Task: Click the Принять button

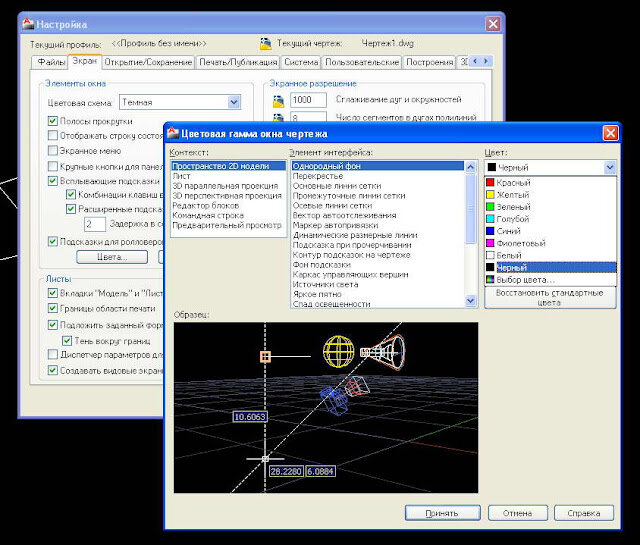Action: 442,513
